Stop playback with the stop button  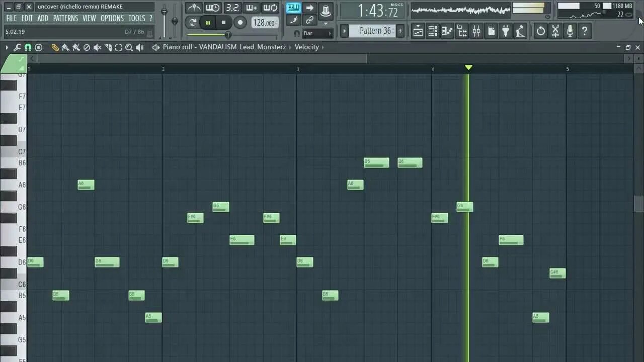[223, 23]
